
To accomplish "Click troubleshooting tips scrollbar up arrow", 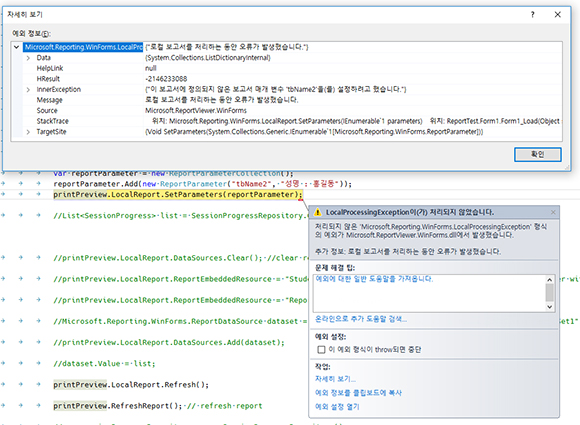I will [549, 280].
